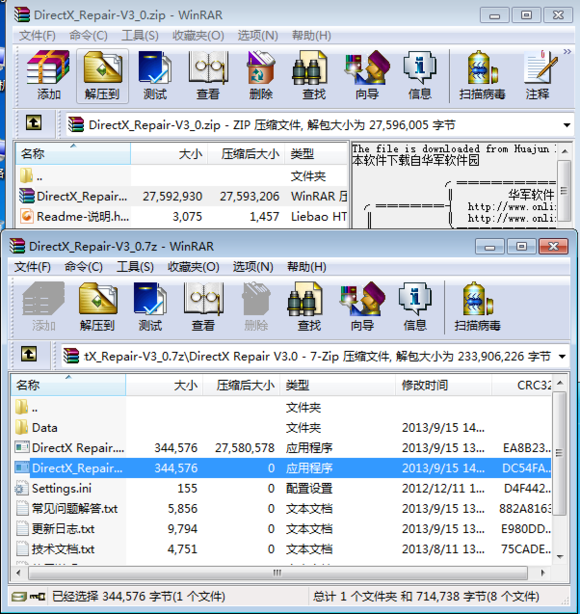Open the Options (选项) menu in the zip window

[258, 36]
